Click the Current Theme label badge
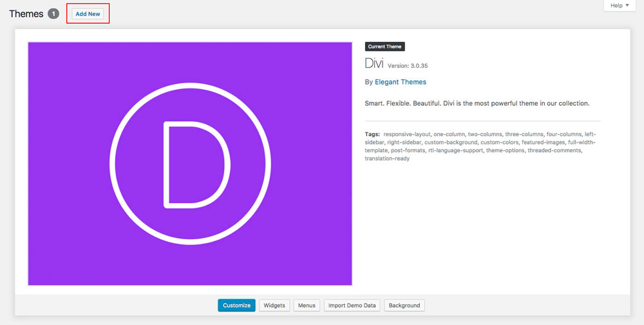This screenshot has width=644, height=325. 385,46
